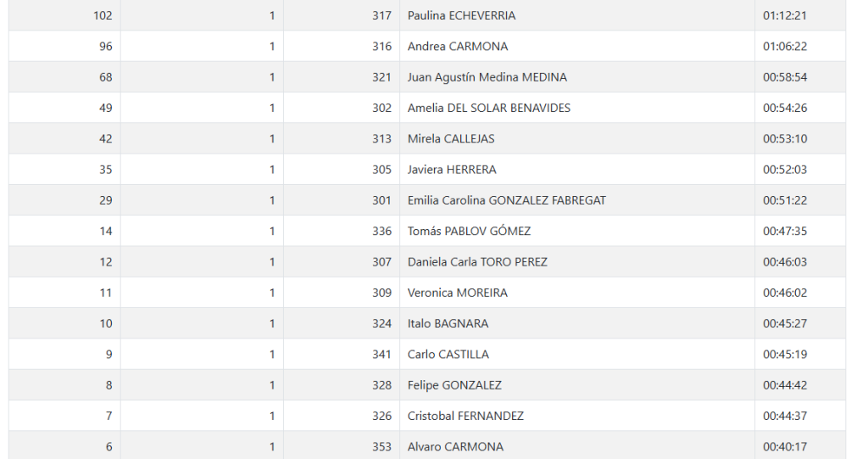
Task: Click Alvaro CARMONA's name
Action: (455, 447)
